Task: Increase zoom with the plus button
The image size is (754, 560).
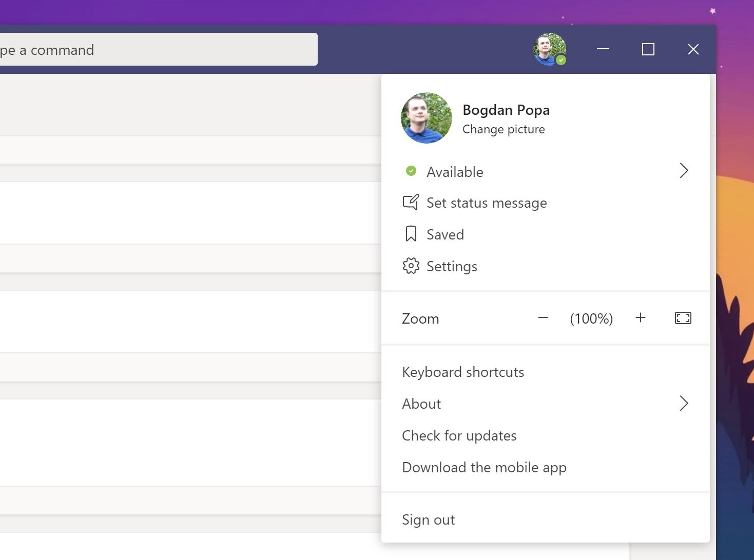Action: pos(641,318)
